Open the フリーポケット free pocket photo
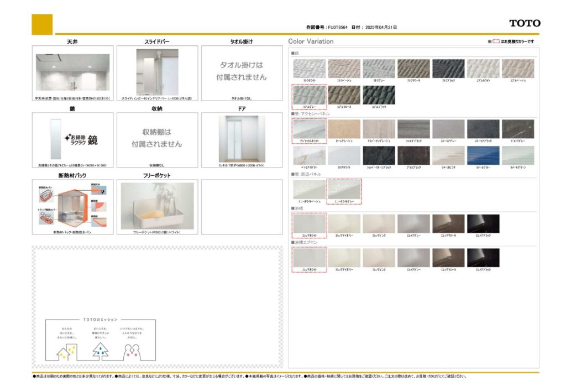Viewport: 566px width, 392px height. (x=157, y=206)
